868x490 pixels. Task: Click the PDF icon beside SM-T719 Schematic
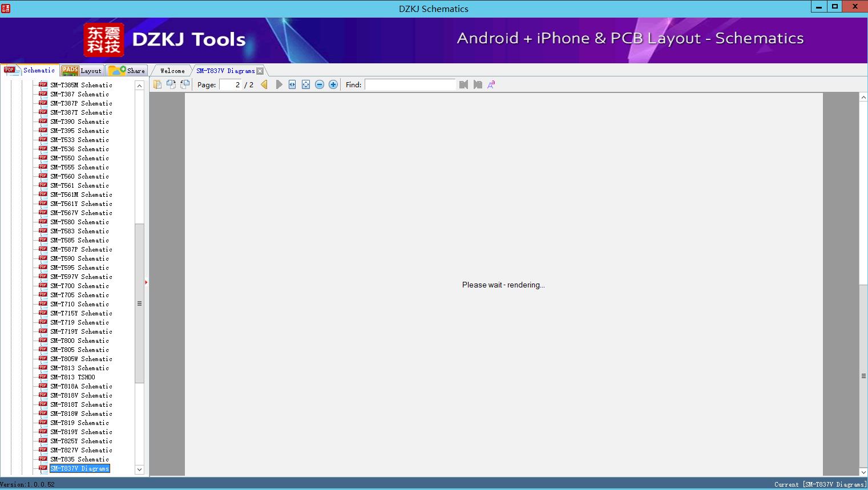coord(43,322)
